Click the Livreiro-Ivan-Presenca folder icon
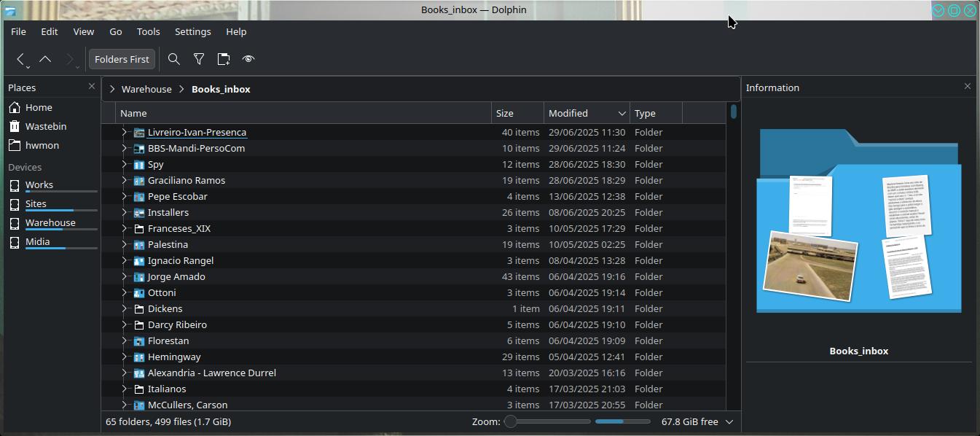This screenshot has height=436, width=980. [139, 133]
